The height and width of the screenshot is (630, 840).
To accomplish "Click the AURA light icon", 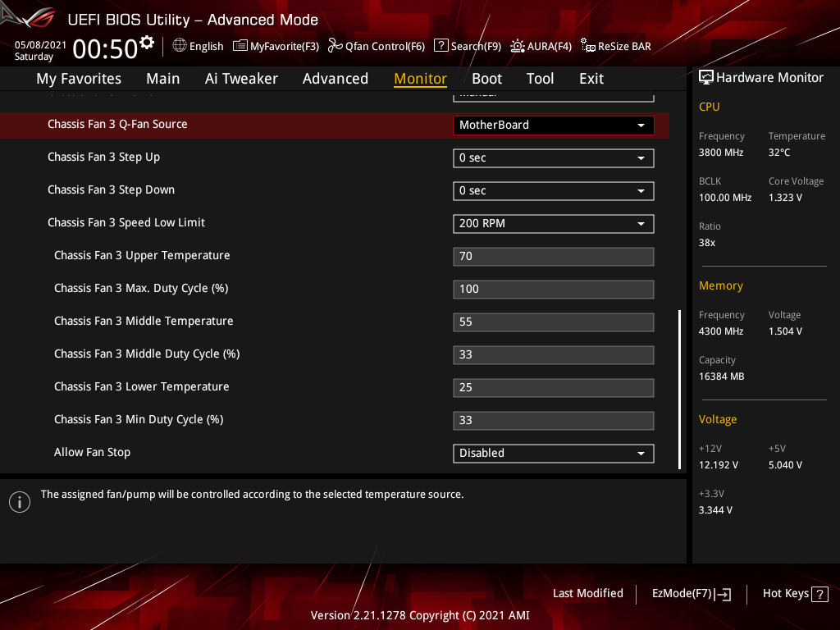I will pyautogui.click(x=518, y=46).
